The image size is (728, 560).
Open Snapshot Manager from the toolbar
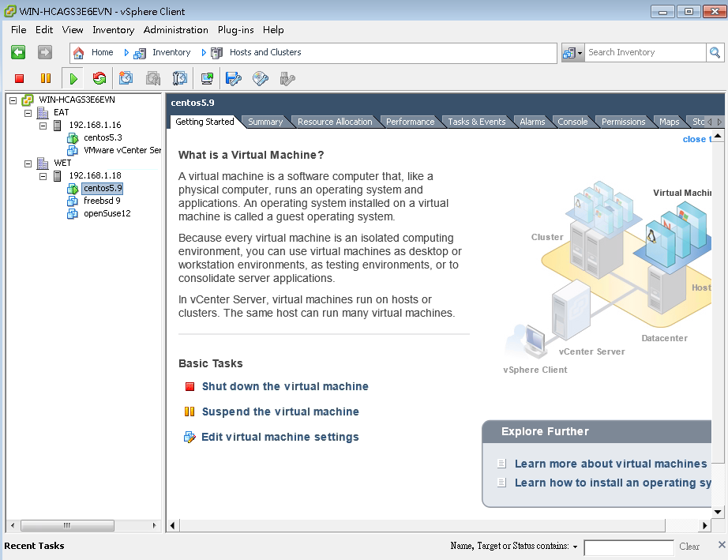[x=180, y=78]
